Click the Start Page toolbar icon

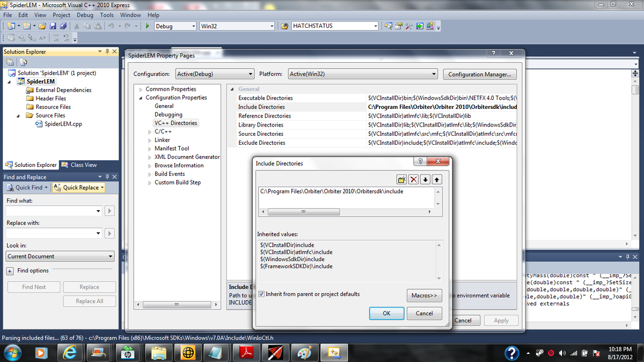[x=420, y=26]
